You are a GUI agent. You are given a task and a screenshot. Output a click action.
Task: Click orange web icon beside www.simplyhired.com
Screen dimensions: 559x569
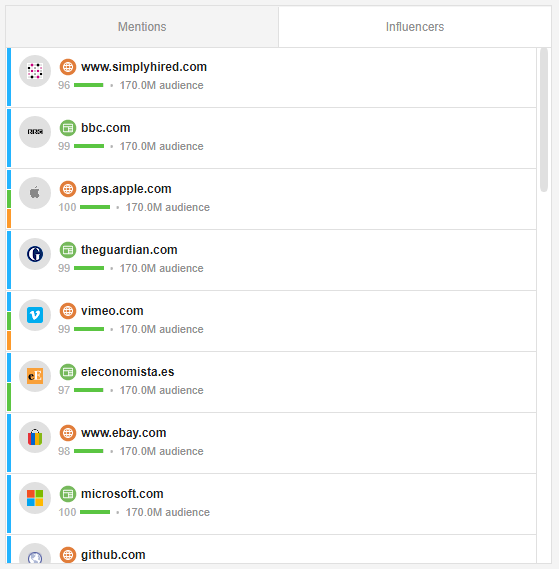coord(68,67)
